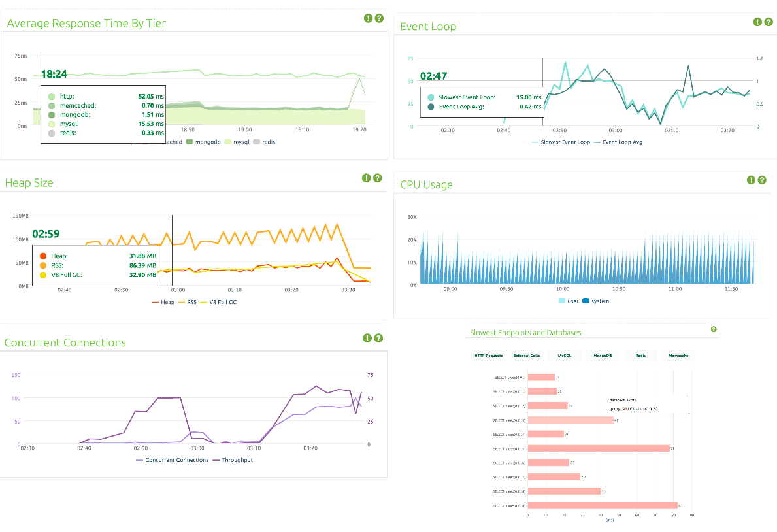Open the Redis tab
Viewport: 777px width, 532px height.
pos(640,356)
